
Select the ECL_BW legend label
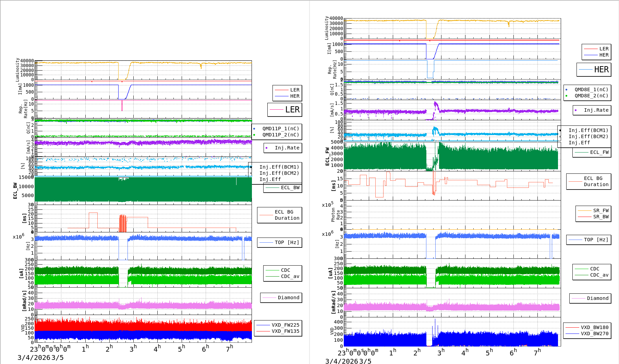click(290, 187)
